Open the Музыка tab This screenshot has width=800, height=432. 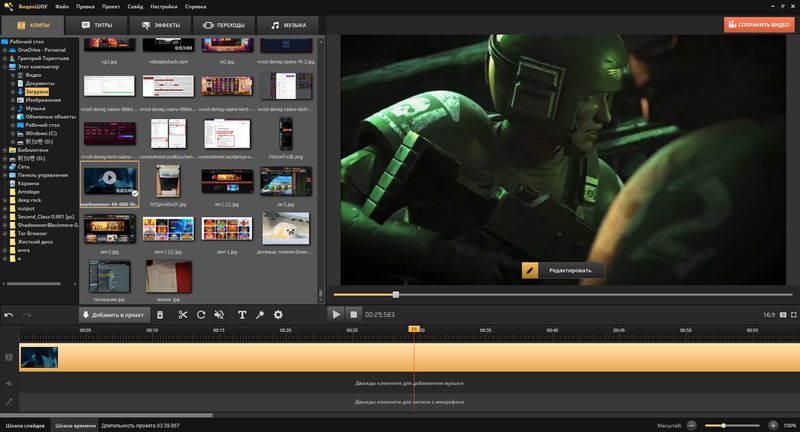(x=288, y=25)
